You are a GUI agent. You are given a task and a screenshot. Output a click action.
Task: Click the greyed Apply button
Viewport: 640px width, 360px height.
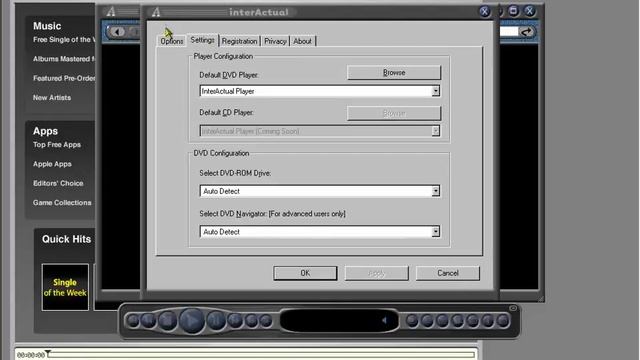click(x=376, y=273)
